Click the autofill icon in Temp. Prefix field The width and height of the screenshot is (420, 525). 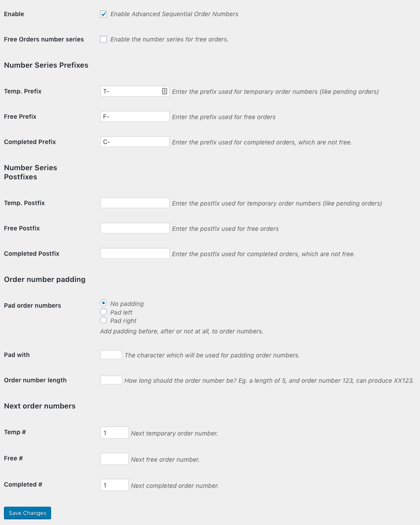point(165,91)
